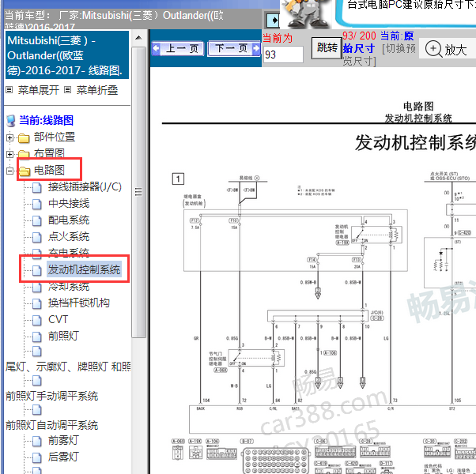Open 尾灯、示廓灯、牌照灯 diagram entry

tap(68, 367)
